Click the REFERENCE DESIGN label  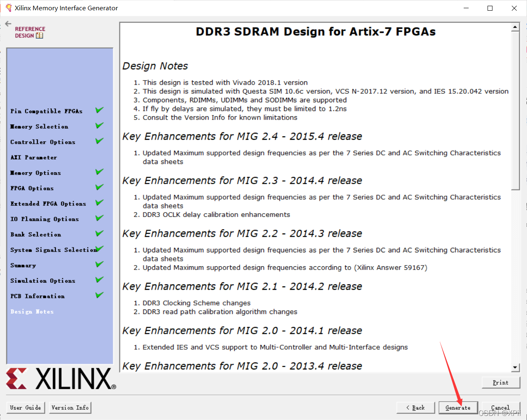coord(30,32)
